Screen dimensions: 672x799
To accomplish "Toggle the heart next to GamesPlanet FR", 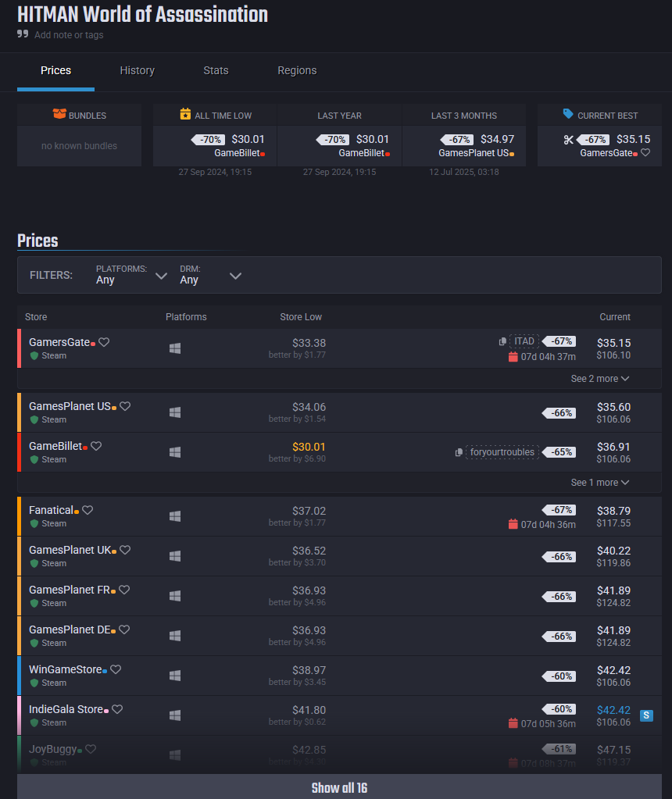I will coord(124,590).
